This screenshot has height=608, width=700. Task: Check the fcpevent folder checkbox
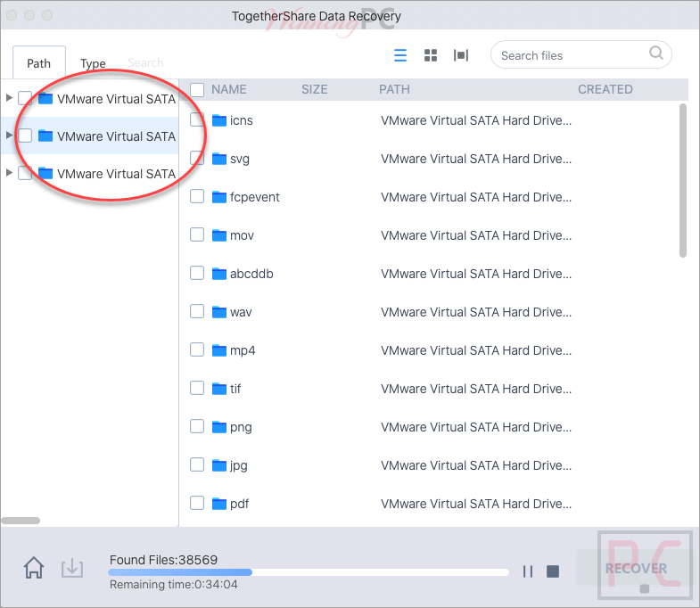click(x=197, y=196)
